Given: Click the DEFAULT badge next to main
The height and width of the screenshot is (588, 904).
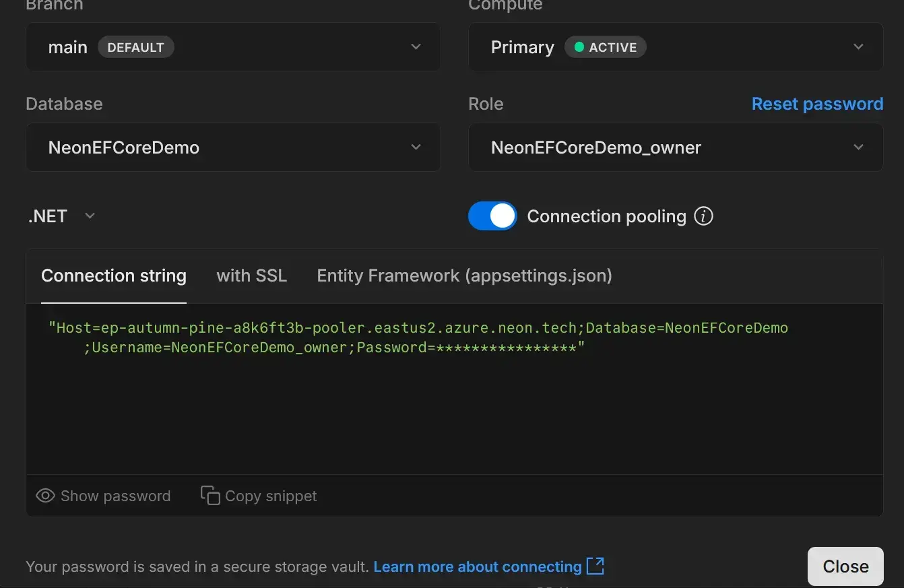Looking at the screenshot, I should [135, 47].
